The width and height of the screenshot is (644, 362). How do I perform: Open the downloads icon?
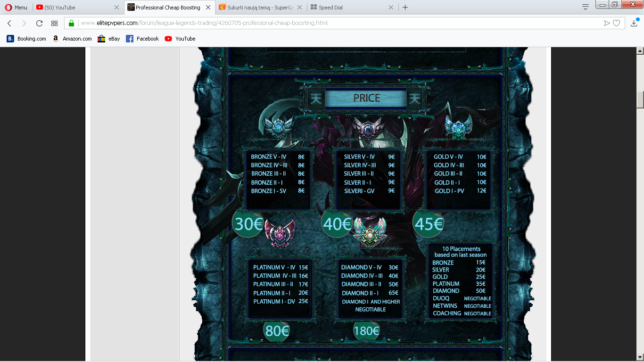point(634,23)
